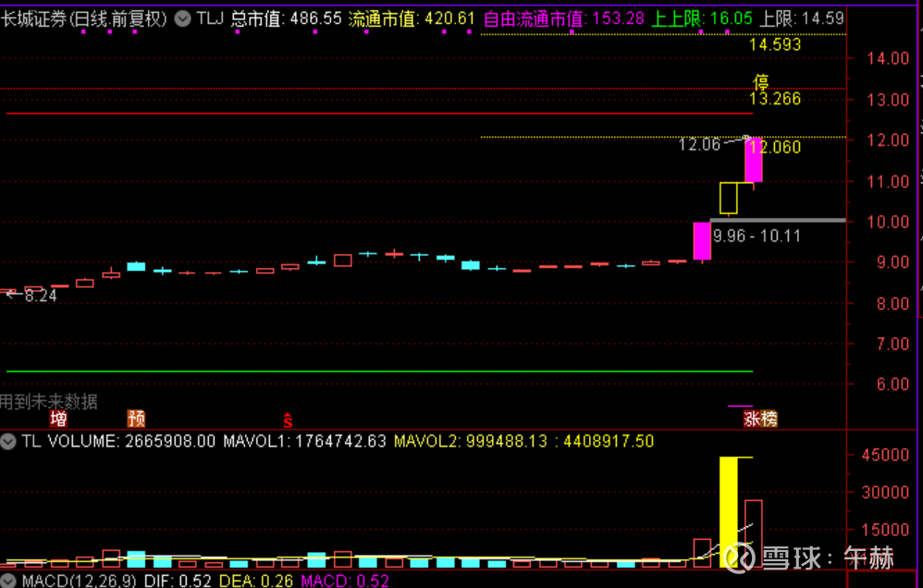Click the 8.24 low price annotation
Image resolution: width=923 pixels, height=588 pixels.
(x=41, y=296)
